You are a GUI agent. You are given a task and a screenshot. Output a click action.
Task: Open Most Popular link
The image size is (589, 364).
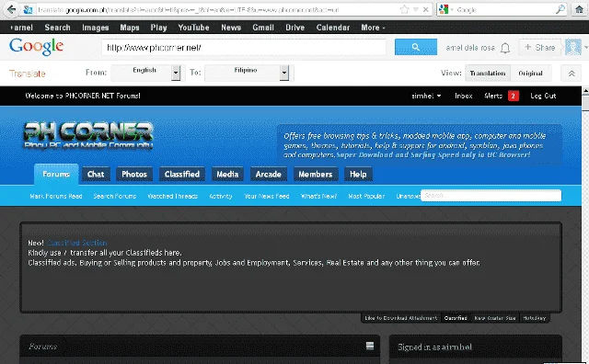pos(366,196)
